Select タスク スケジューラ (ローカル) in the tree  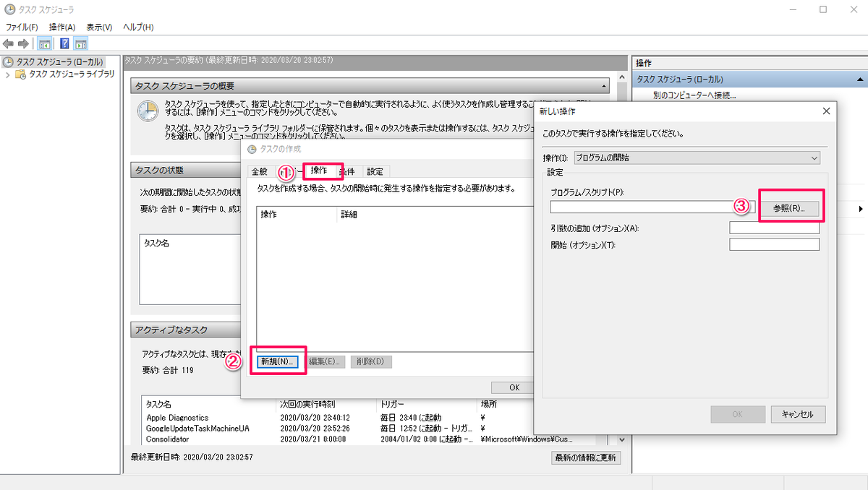pos(59,62)
